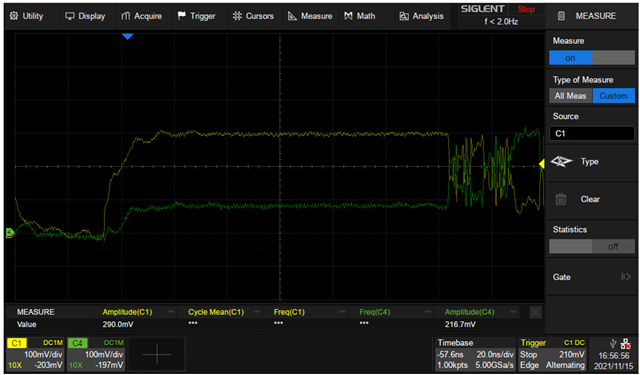640x375 pixels.
Task: Click the Display monitor icon
Action: coord(70,16)
